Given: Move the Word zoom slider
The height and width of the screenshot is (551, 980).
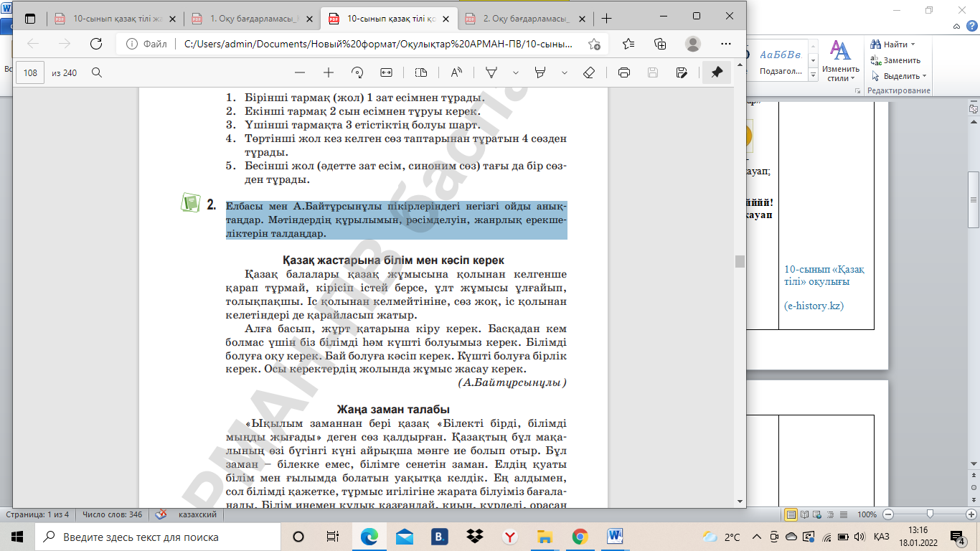Looking at the screenshot, I should tap(930, 514).
